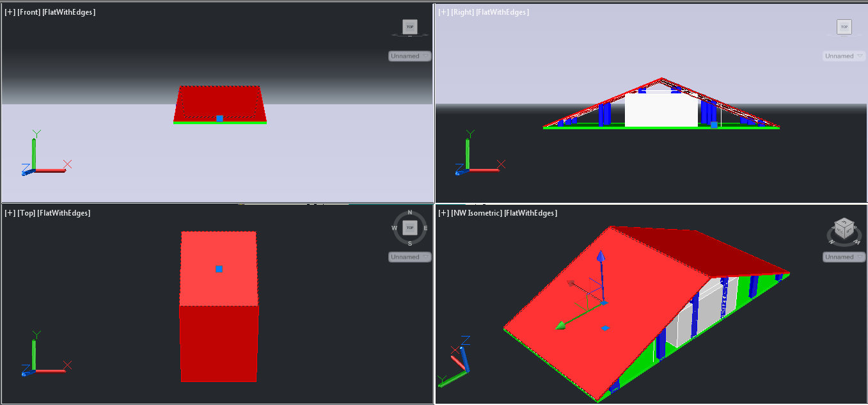Image resolution: width=868 pixels, height=405 pixels.
Task: Click the S compass letter on the Top viewport ViewCube
Action: [x=410, y=243]
